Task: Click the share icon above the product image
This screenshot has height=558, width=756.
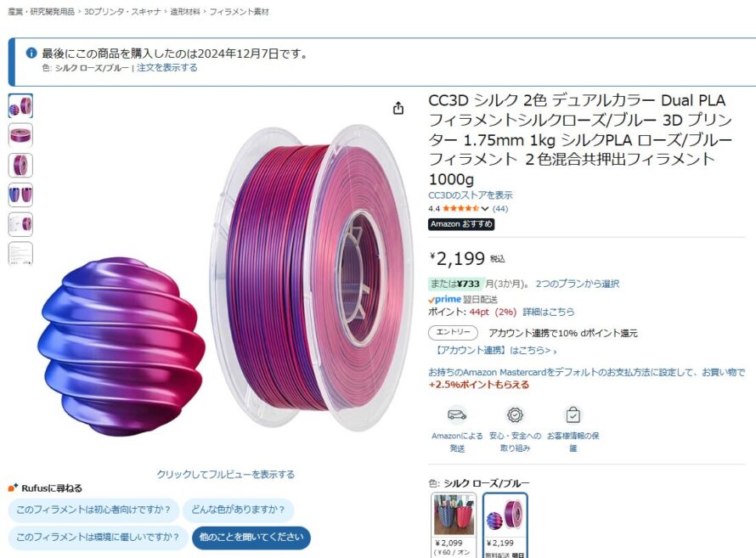Action: coord(398,108)
